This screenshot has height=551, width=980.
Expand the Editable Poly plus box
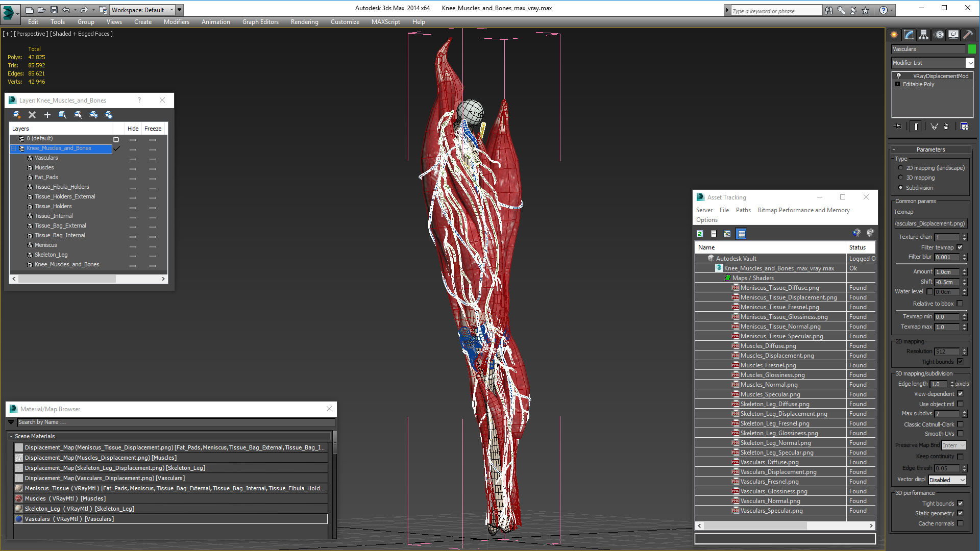click(x=898, y=84)
